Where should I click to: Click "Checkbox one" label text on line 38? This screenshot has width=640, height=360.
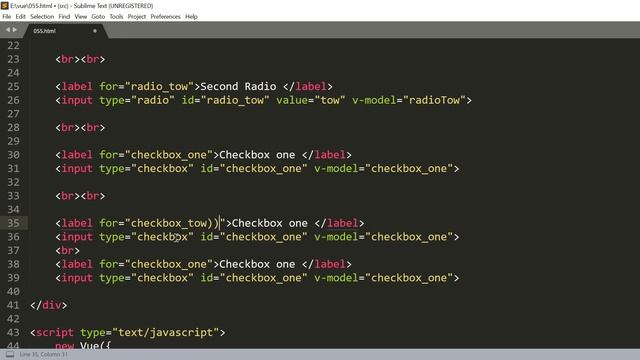[x=257, y=264]
